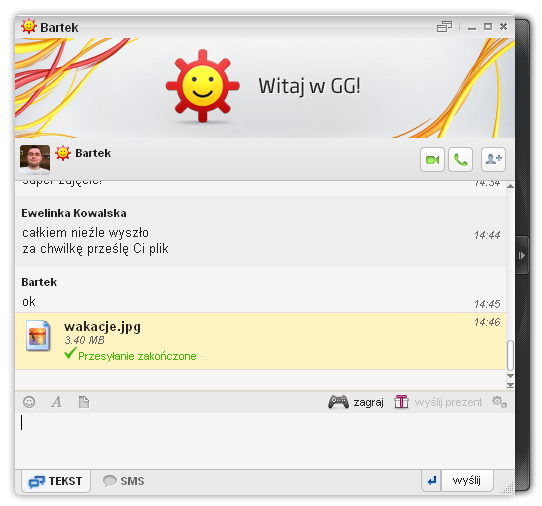Click the 14:46 timestamp

click(x=487, y=322)
